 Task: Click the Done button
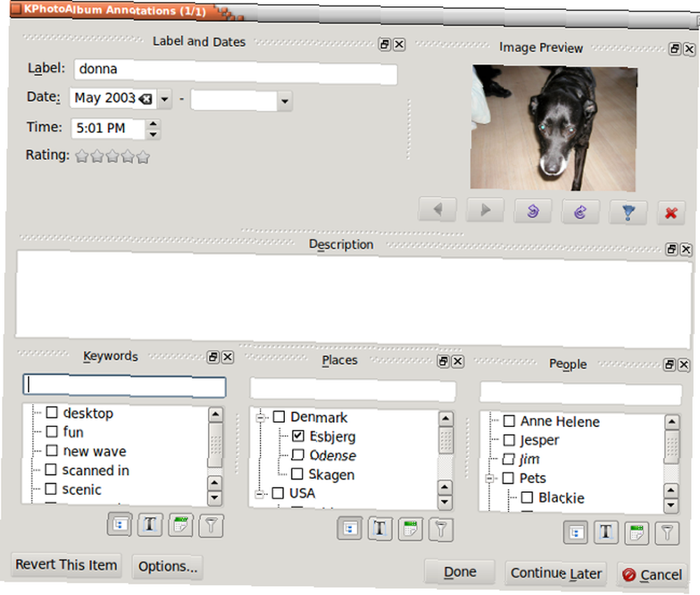(x=460, y=572)
